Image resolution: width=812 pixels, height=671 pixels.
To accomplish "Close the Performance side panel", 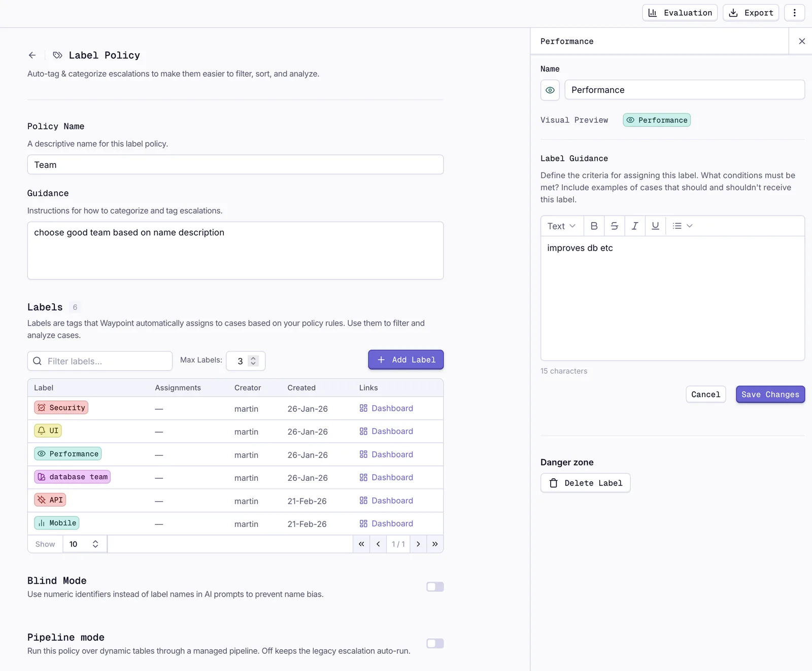I will click(802, 41).
